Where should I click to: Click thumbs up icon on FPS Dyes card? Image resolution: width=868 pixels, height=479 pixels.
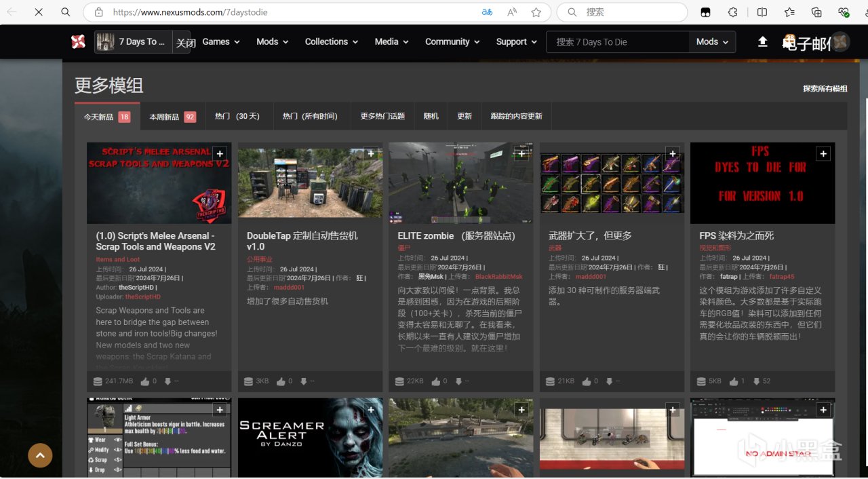pyautogui.click(x=733, y=381)
